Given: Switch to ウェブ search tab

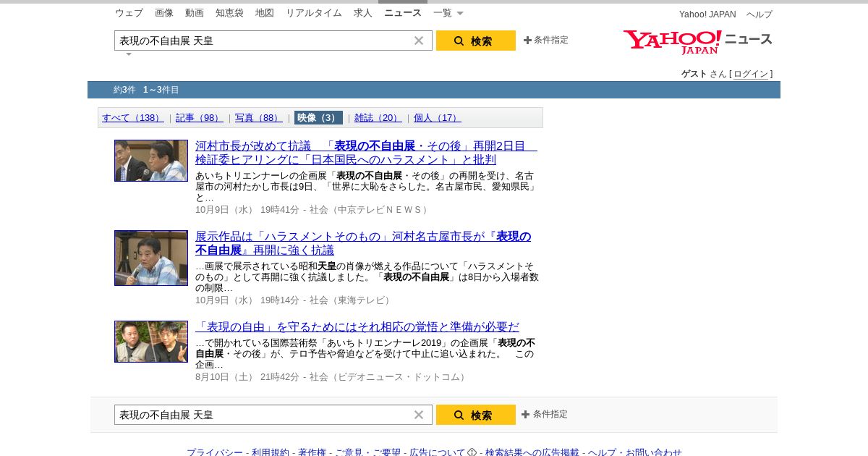Looking at the screenshot, I should click(x=129, y=13).
